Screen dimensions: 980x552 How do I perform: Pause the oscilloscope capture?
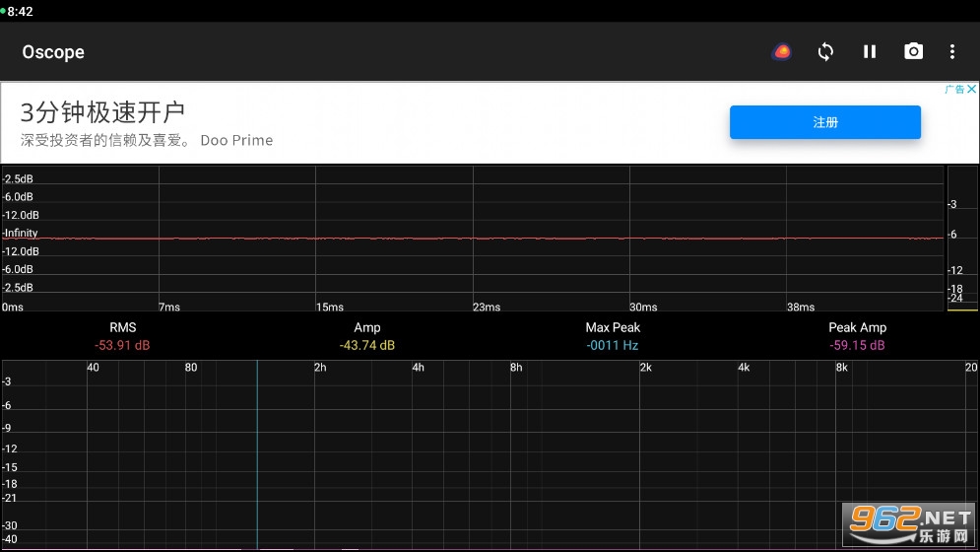[870, 51]
